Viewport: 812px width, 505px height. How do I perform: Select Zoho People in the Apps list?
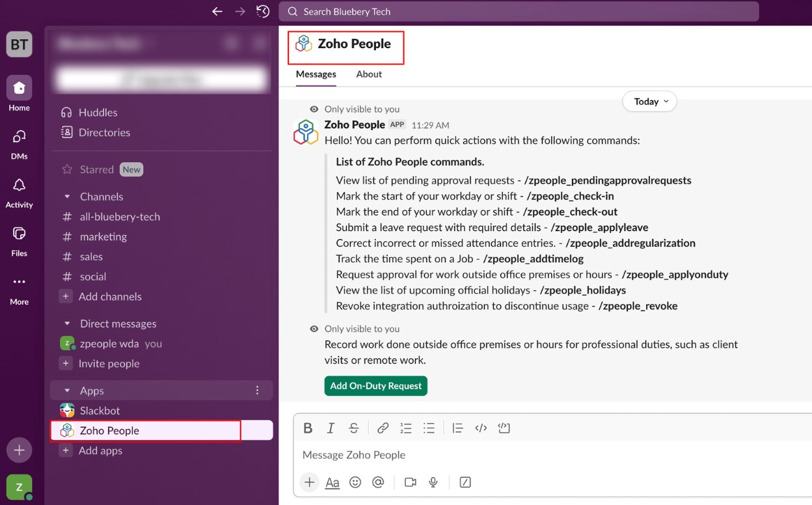pyautogui.click(x=161, y=431)
